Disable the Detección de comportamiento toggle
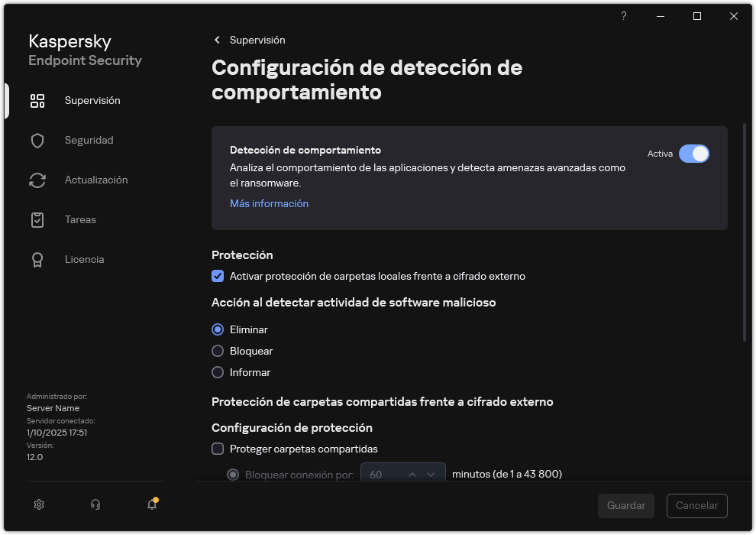This screenshot has height=535, width=756. [694, 154]
